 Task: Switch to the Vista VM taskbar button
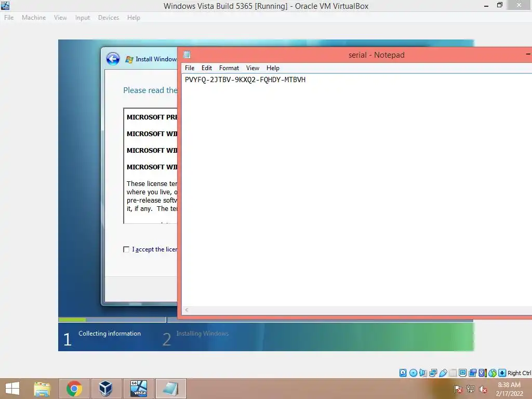click(139, 389)
